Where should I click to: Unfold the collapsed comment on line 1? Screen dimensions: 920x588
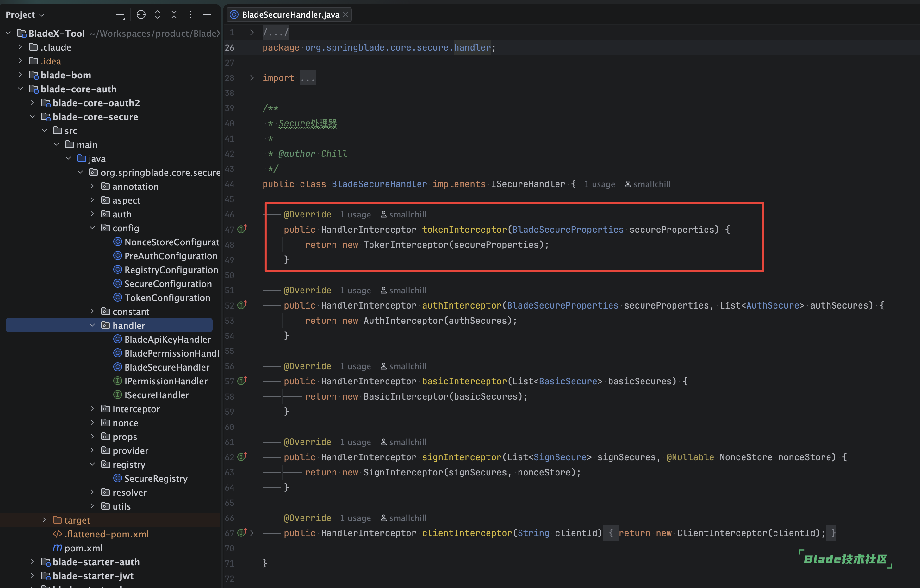252,33
